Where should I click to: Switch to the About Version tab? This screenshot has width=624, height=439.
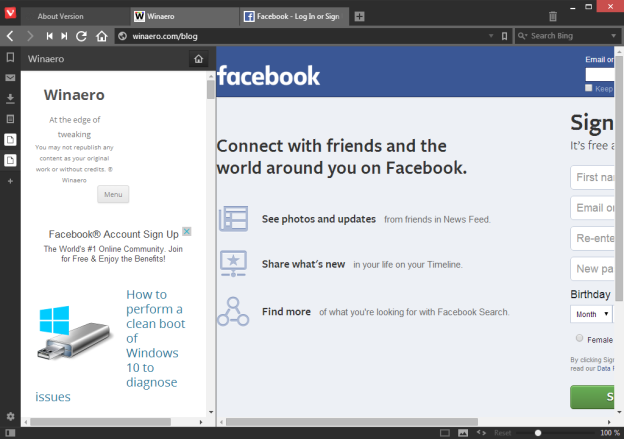(74, 16)
